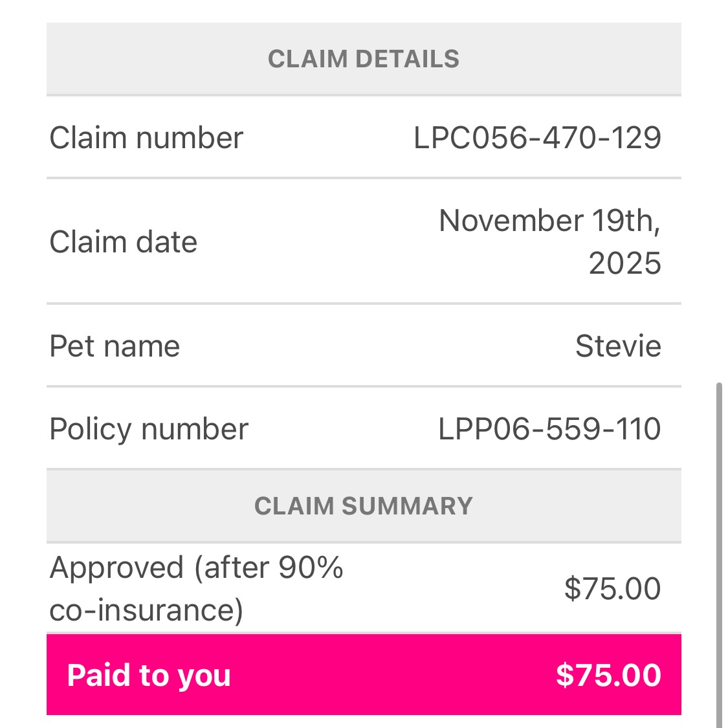This screenshot has width=728, height=728.
Task: Click the CLAIM DETAILS section header
Action: point(364,59)
